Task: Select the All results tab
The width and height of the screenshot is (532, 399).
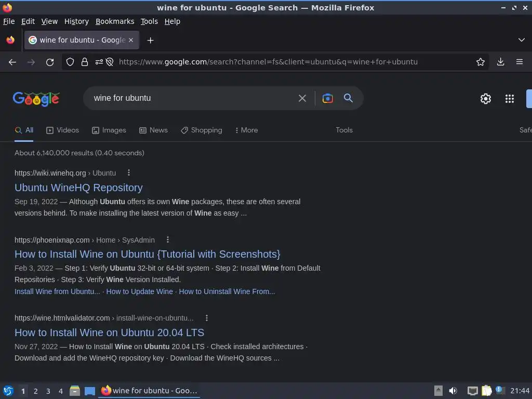Action: (24, 130)
